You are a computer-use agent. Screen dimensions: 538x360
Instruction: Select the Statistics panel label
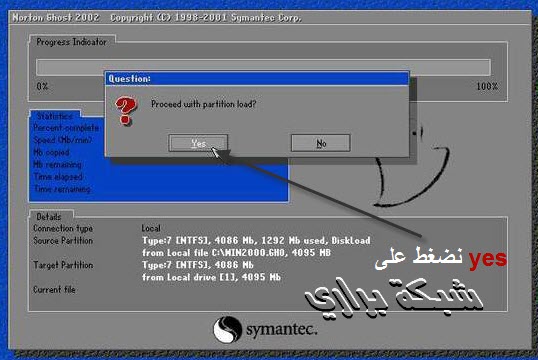click(x=55, y=116)
